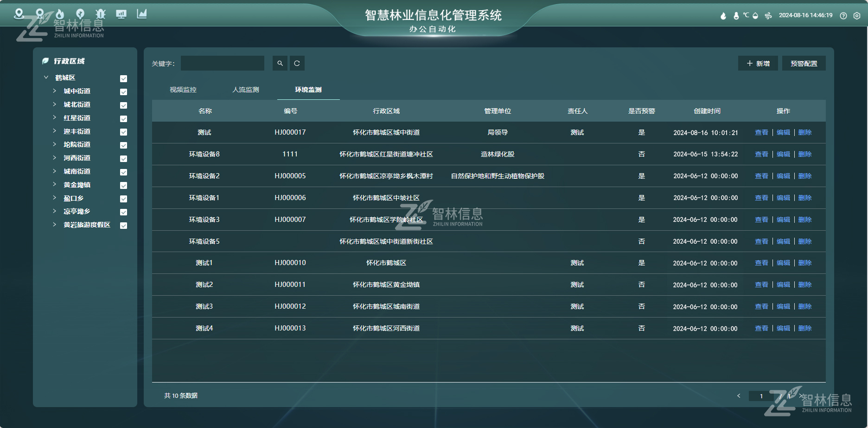Viewport: 868px width, 428px height.
Task: Select the 盈口乡 tree label
Action: (x=73, y=198)
